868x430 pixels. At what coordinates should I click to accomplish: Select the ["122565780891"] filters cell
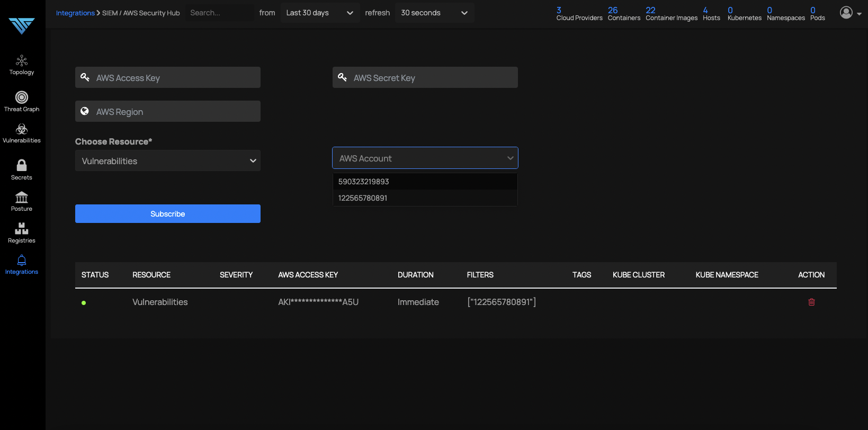click(502, 302)
